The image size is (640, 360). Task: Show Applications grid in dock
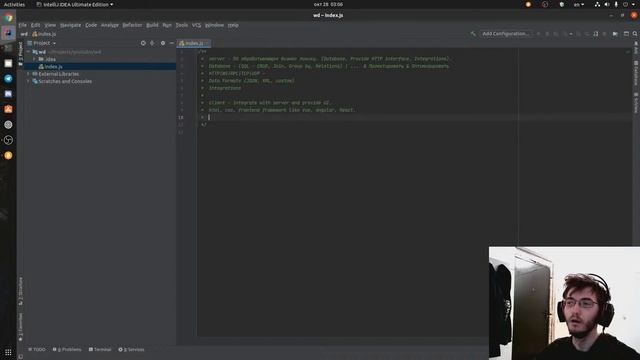[8, 352]
